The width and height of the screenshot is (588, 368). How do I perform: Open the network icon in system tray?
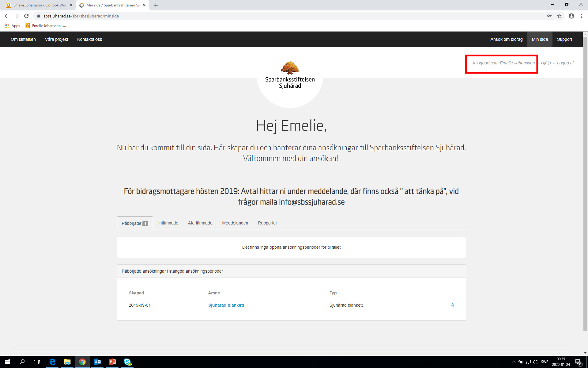(x=528, y=362)
